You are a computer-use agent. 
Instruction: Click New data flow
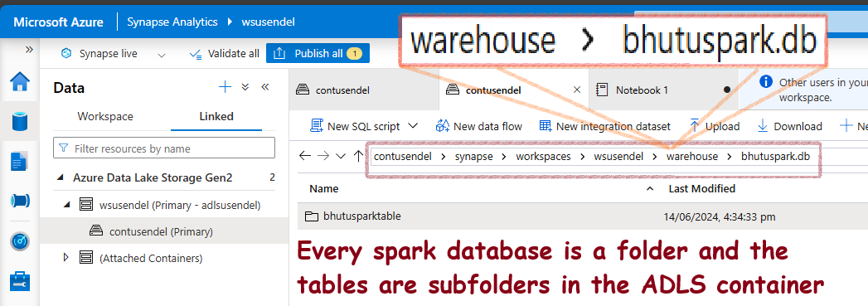pyautogui.click(x=479, y=126)
